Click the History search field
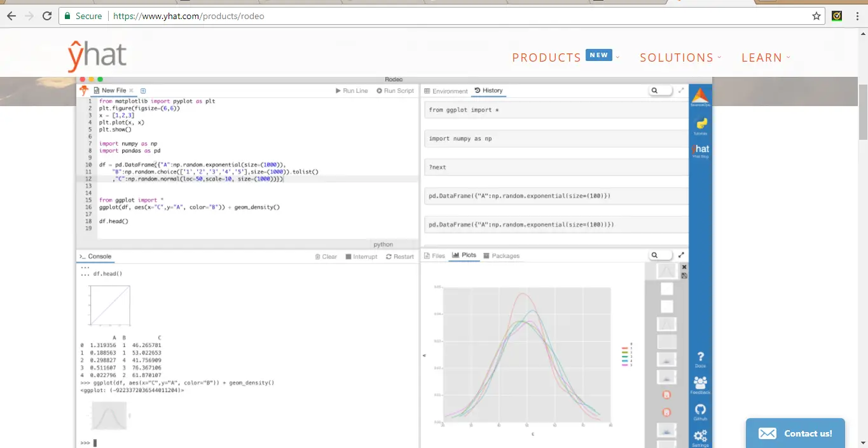 (661, 91)
